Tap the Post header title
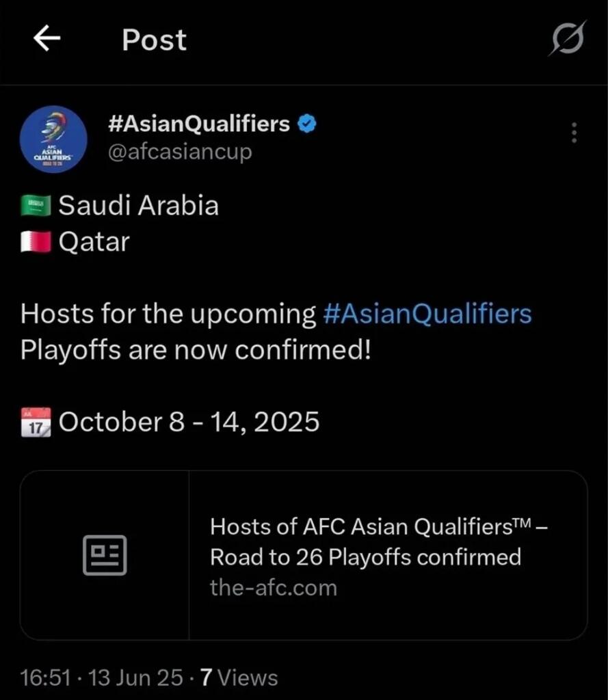This screenshot has height=700, width=608. pos(154,40)
